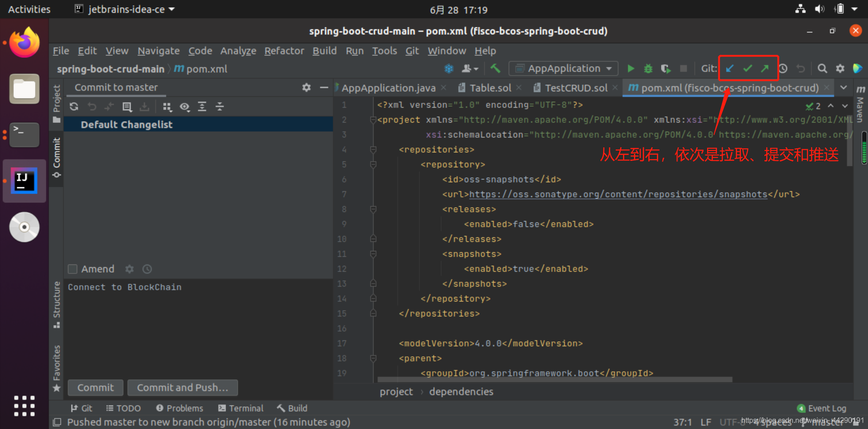Screen dimensions: 868x429
Task: Collapse the fold arrow on the repositories line
Action: coord(373,150)
